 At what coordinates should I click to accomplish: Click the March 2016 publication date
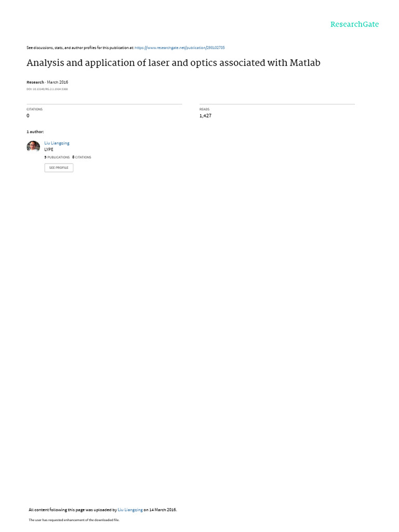[57, 82]
